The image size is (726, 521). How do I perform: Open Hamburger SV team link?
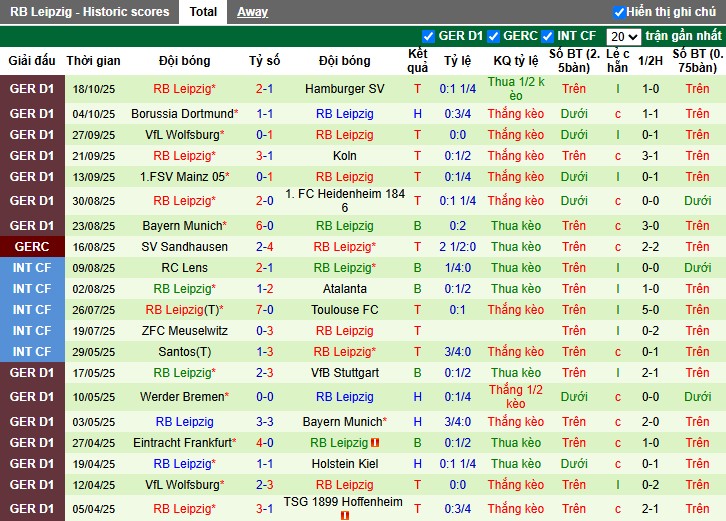point(344,88)
